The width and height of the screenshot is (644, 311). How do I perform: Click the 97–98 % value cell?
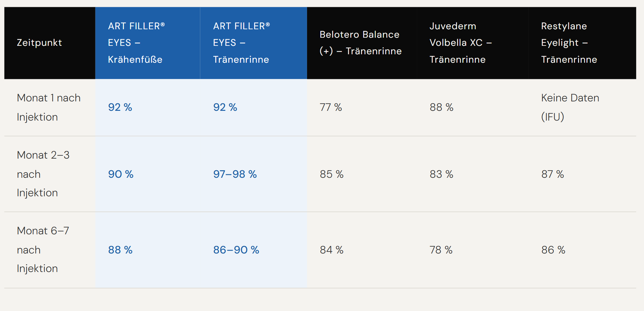(235, 174)
